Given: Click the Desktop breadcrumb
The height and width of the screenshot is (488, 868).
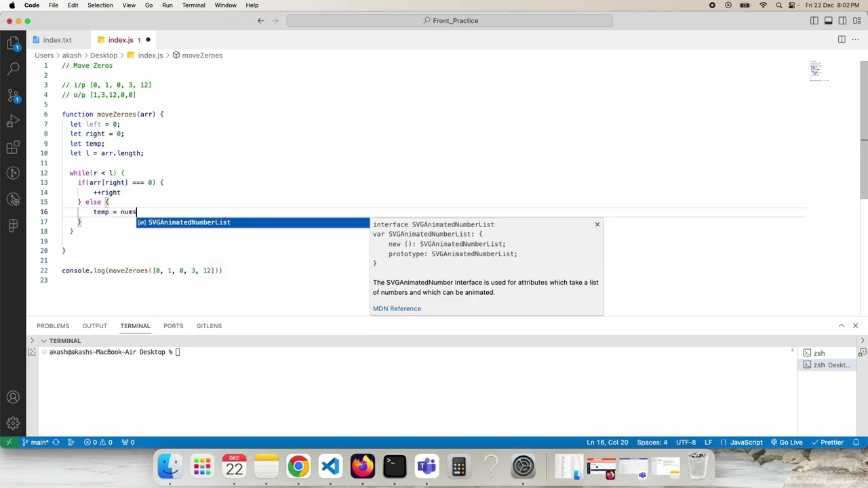Looking at the screenshot, I should [x=104, y=56].
